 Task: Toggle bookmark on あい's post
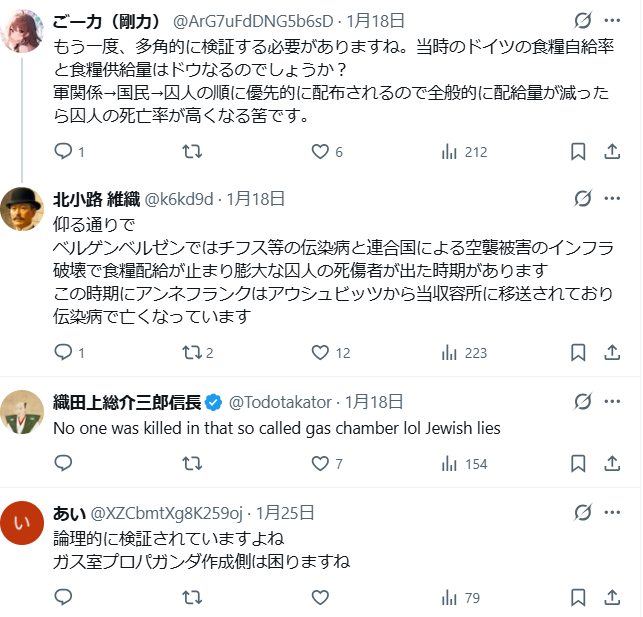click(x=578, y=598)
